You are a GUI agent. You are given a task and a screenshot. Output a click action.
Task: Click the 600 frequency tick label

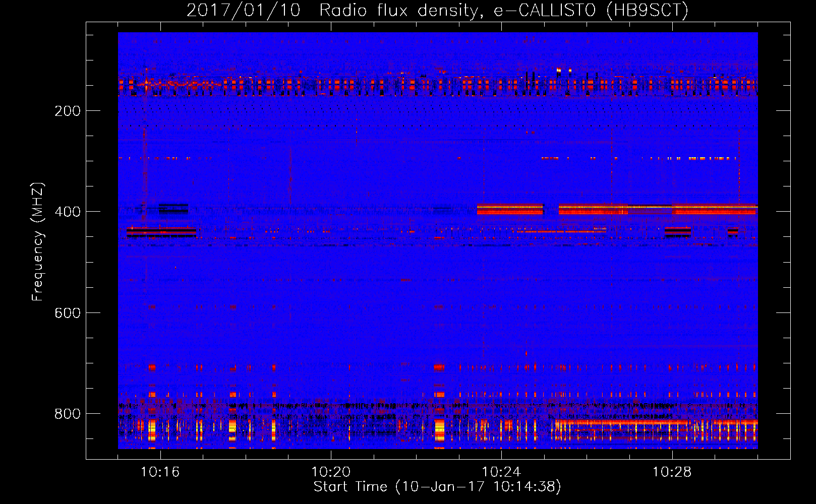pyautogui.click(x=68, y=313)
